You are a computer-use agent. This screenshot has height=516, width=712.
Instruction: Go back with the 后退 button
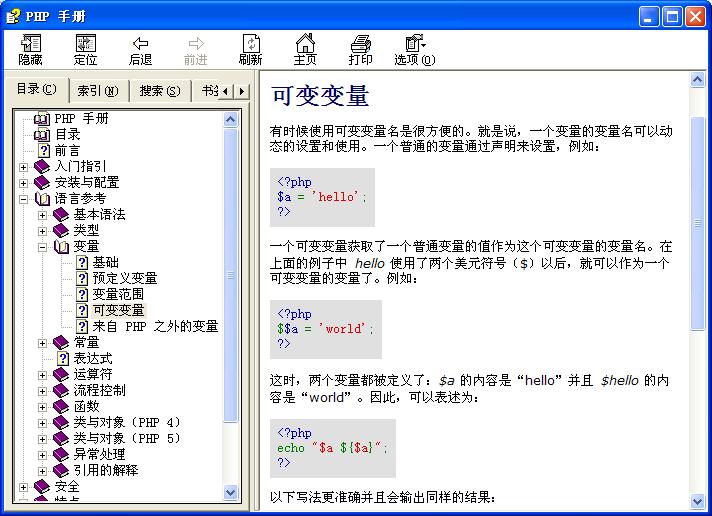click(140, 50)
